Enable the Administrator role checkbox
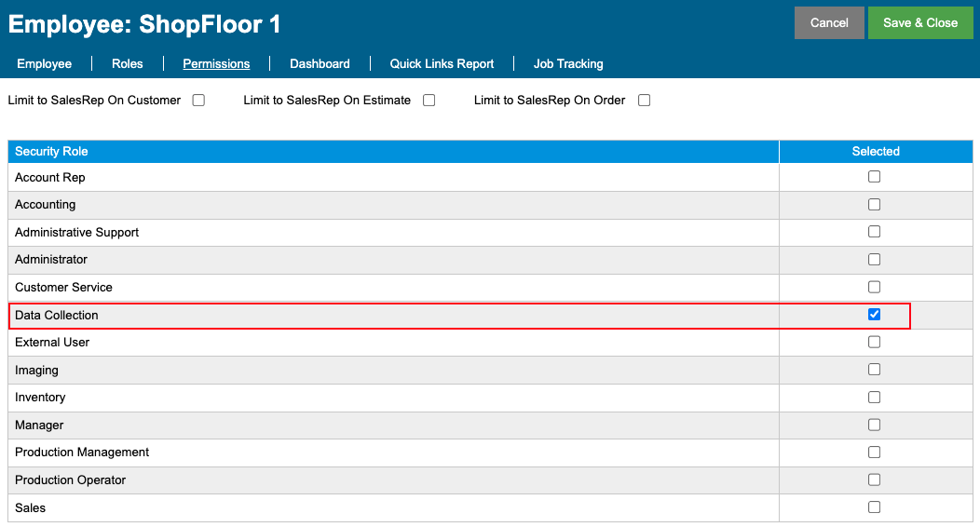Screen dimensions: 980x527 pos(875,259)
